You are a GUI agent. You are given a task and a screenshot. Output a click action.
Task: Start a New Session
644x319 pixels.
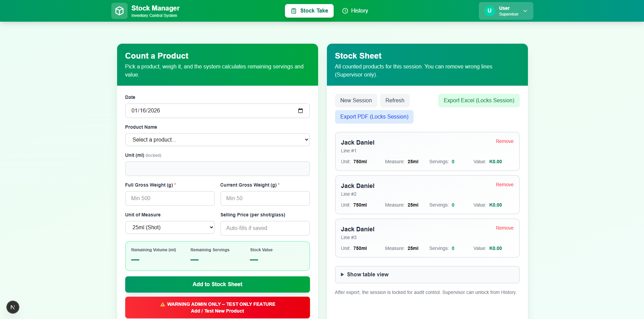[356, 101]
